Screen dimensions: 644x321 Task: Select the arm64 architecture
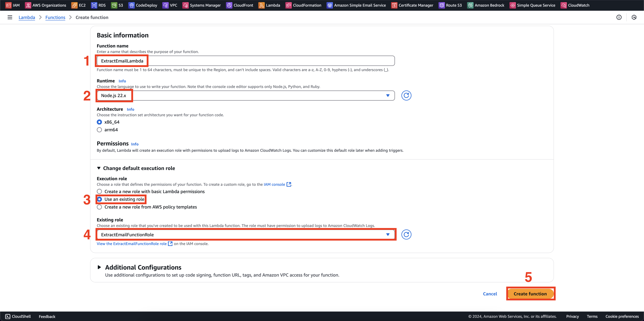point(99,130)
